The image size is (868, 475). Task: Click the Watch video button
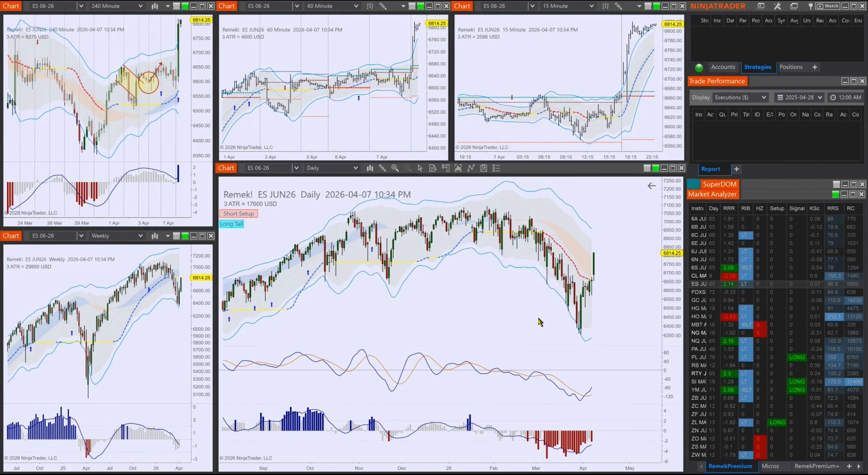click(x=828, y=6)
